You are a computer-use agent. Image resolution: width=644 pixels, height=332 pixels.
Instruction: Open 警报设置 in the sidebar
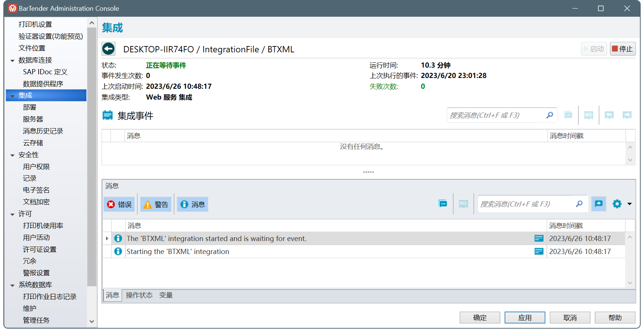(x=36, y=273)
